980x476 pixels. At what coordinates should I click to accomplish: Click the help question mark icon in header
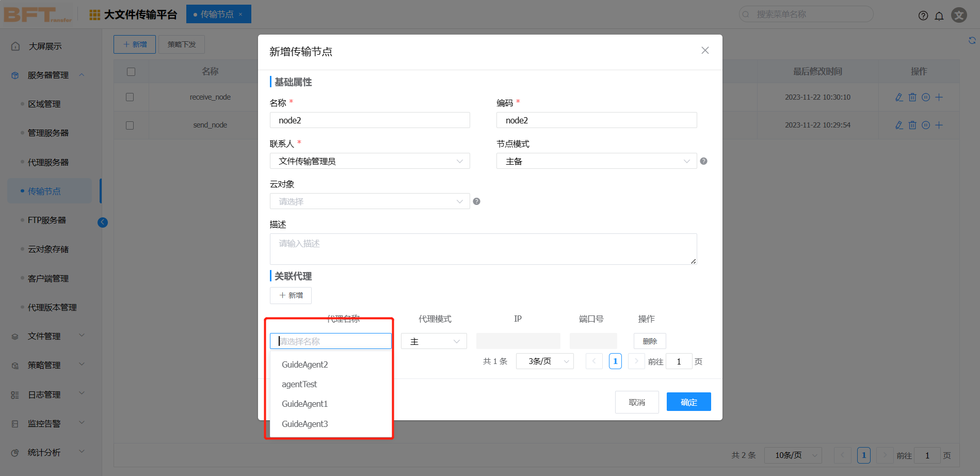(x=923, y=15)
